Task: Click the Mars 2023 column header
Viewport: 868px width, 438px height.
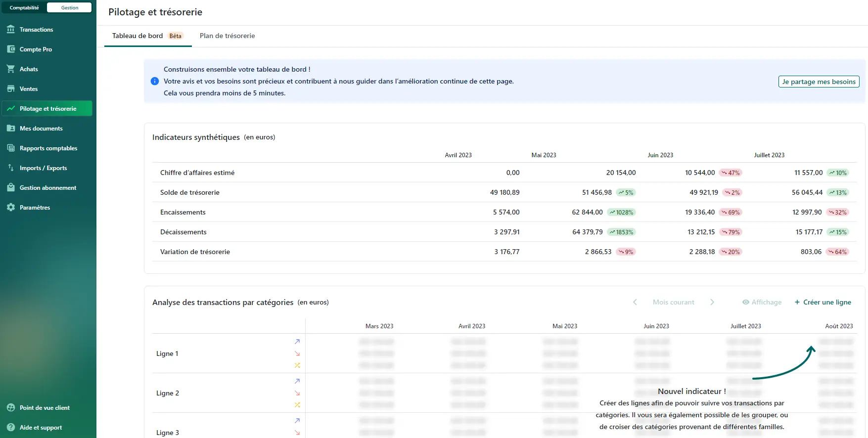Action: 379,326
